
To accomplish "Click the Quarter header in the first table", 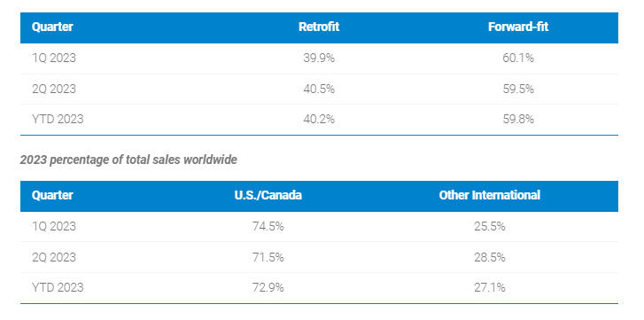I will 52,27.
